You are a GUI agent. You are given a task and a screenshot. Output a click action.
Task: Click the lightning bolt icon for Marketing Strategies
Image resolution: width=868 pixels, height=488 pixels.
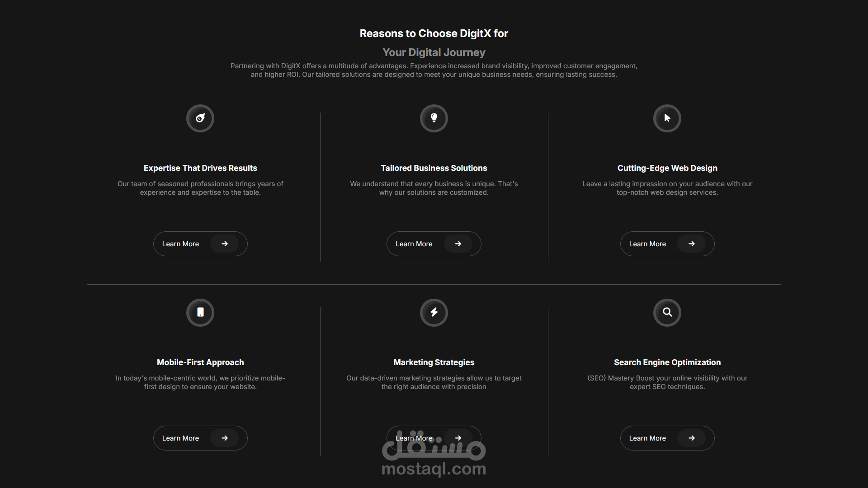[x=434, y=313]
